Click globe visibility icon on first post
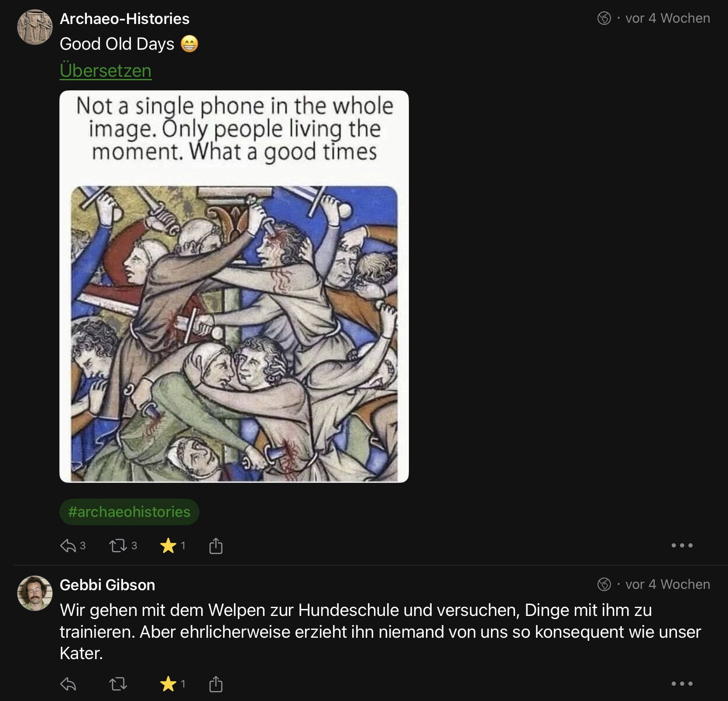The width and height of the screenshot is (728, 701). pos(604,18)
